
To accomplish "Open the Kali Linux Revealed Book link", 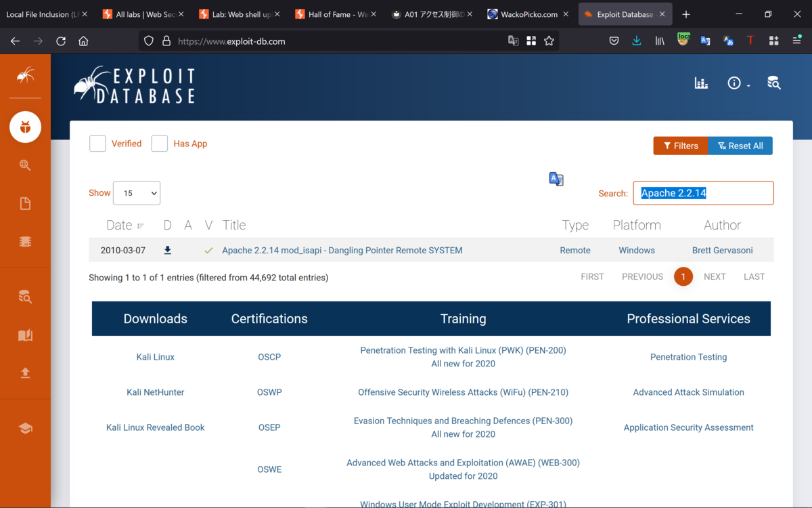I will [156, 427].
